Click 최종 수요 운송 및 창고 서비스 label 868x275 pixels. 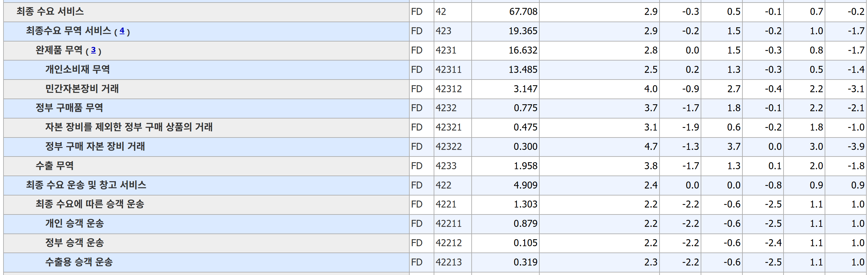tap(86, 185)
